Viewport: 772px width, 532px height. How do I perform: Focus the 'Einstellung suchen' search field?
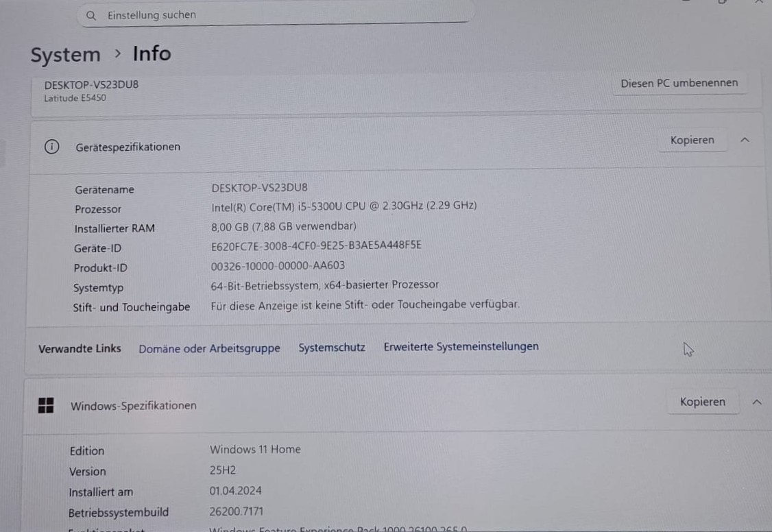click(x=276, y=15)
